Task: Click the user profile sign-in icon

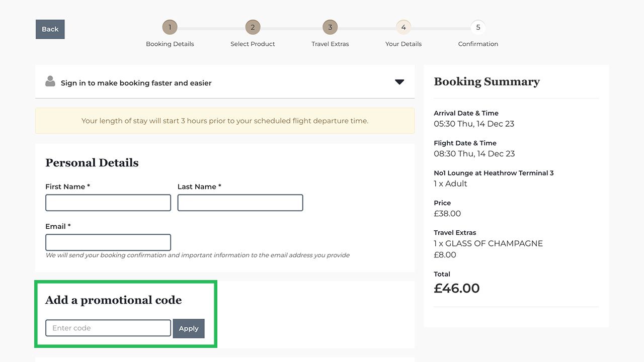Action: click(x=50, y=81)
